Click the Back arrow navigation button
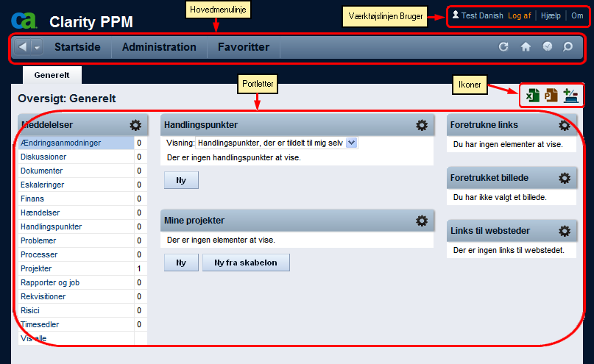The height and width of the screenshot is (364, 594). click(x=22, y=47)
